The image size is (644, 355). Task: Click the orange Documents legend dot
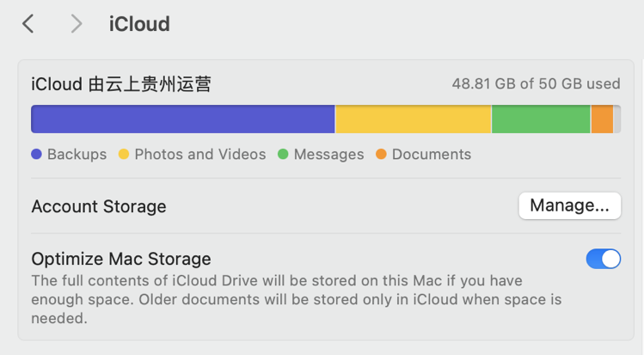click(381, 155)
